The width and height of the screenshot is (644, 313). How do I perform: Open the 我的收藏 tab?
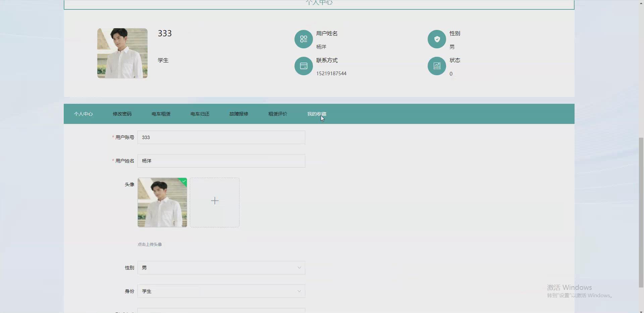pos(317,114)
